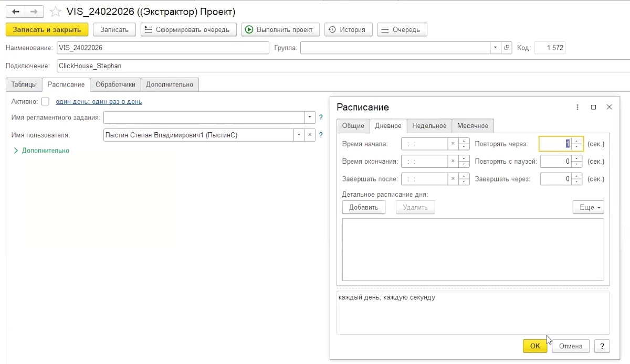
Task: Clear 'Время начала' with its × icon
Action: pos(453,144)
